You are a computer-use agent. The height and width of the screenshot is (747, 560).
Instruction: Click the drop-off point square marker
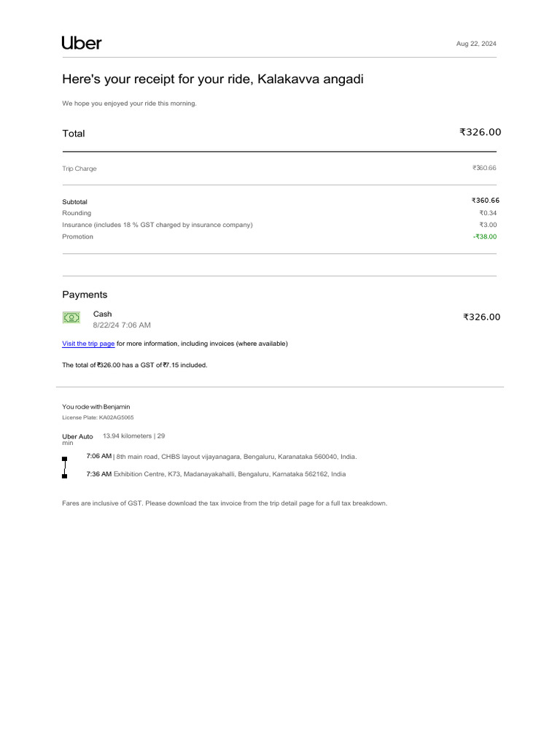(x=65, y=476)
